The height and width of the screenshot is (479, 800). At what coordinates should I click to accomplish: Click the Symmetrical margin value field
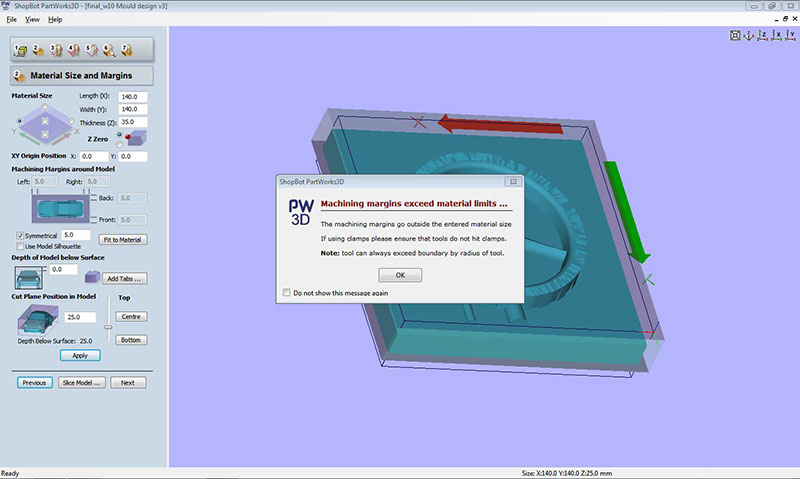click(x=76, y=235)
